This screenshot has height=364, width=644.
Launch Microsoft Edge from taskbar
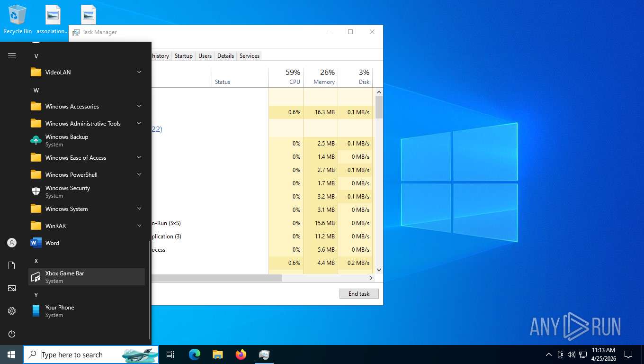tap(195, 355)
